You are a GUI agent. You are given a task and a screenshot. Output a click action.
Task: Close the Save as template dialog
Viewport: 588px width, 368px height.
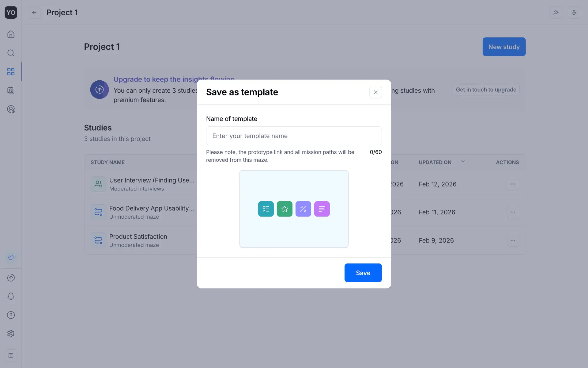375,92
